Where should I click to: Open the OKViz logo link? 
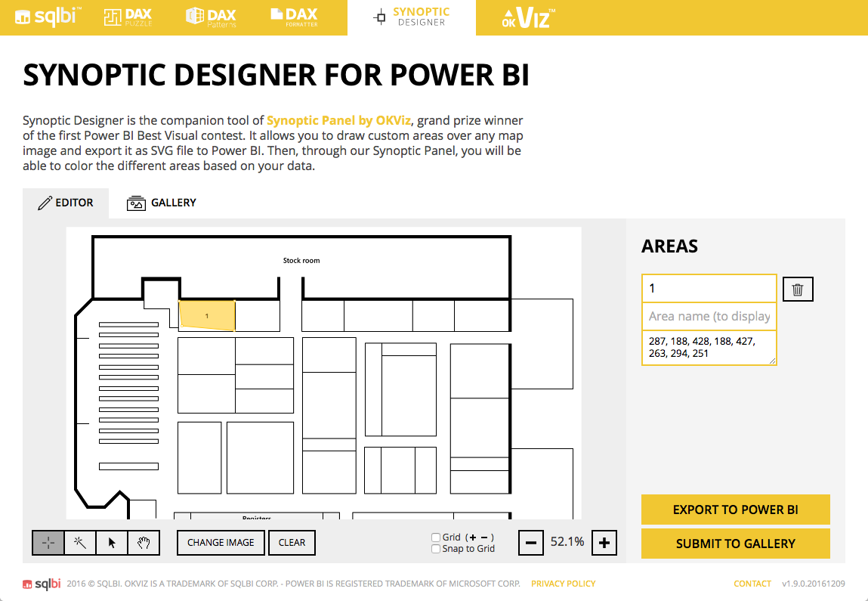[x=528, y=17]
